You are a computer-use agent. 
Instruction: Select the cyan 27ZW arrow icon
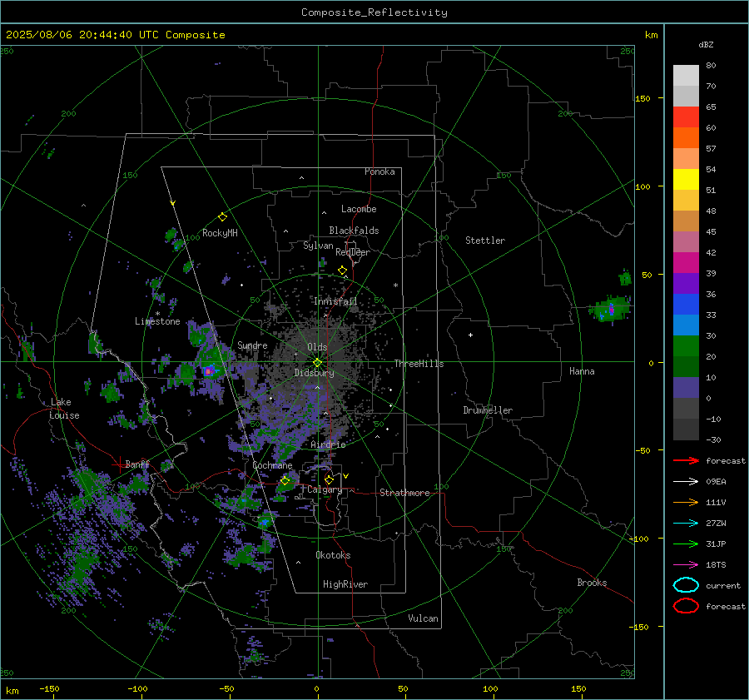pyautogui.click(x=686, y=524)
